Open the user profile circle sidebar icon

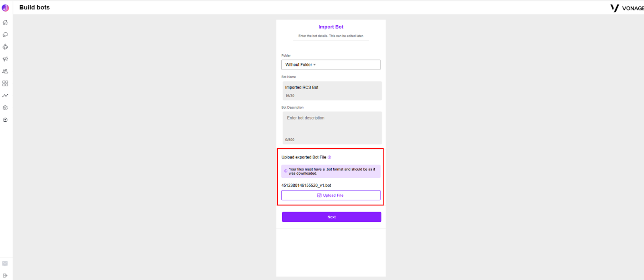[5, 120]
